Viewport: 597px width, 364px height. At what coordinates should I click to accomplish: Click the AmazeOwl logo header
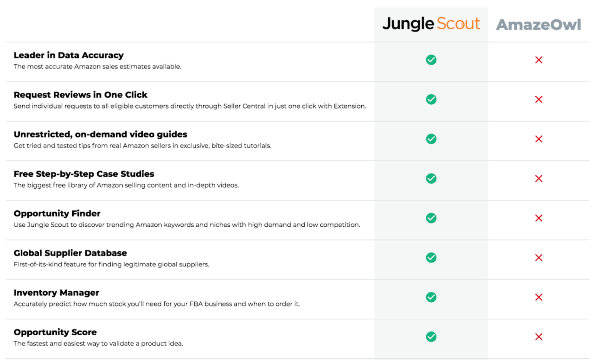539,25
